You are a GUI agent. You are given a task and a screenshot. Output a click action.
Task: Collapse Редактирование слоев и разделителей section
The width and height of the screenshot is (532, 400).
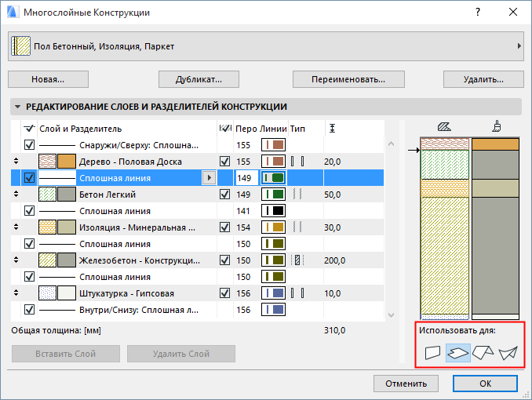pyautogui.click(x=17, y=107)
